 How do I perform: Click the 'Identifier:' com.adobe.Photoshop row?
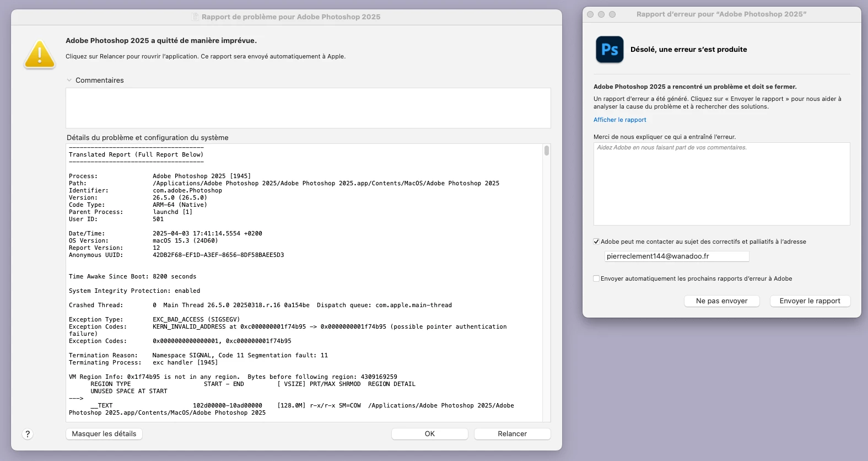(145, 191)
